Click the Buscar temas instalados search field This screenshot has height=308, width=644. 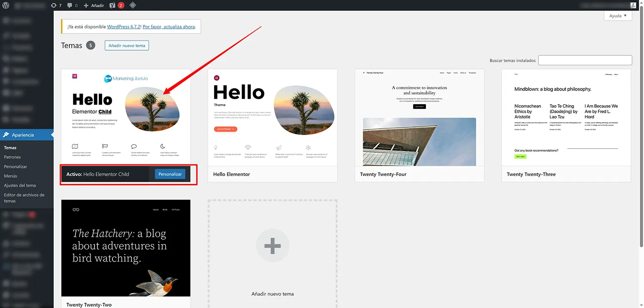coord(585,60)
